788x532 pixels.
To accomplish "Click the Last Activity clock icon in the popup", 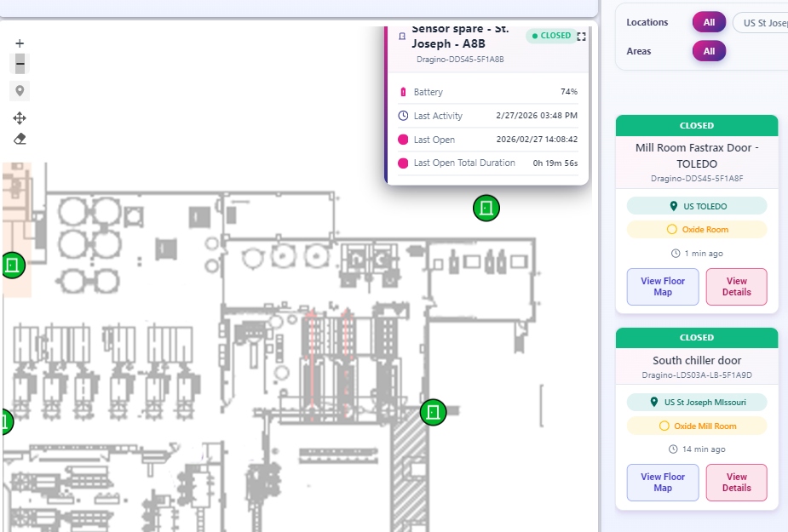I will [401, 116].
